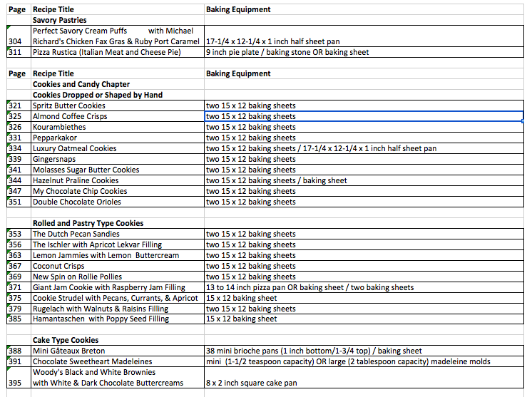Click page number cell 334

point(19,148)
